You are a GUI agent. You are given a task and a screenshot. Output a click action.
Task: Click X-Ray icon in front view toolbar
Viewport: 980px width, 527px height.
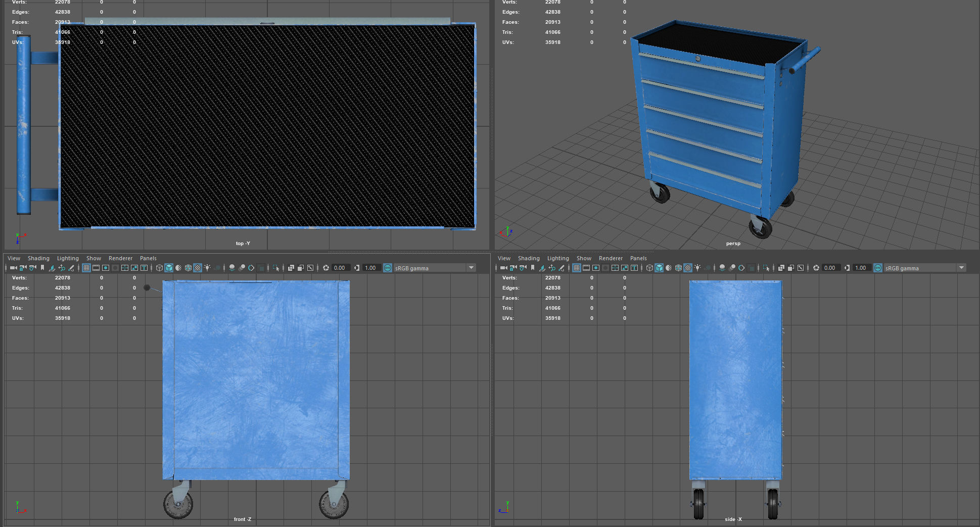click(x=291, y=268)
